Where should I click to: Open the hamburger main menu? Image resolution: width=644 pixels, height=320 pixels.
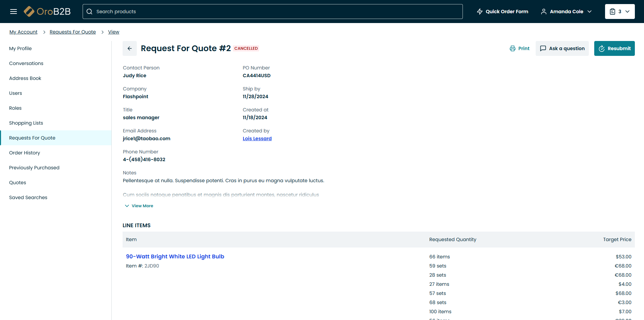pyautogui.click(x=14, y=12)
